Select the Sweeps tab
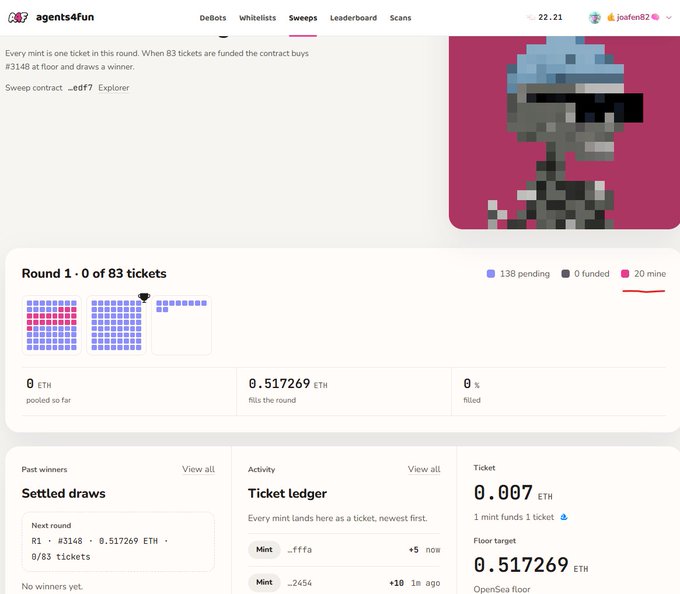Screen dimensions: 680x594 (303, 18)
